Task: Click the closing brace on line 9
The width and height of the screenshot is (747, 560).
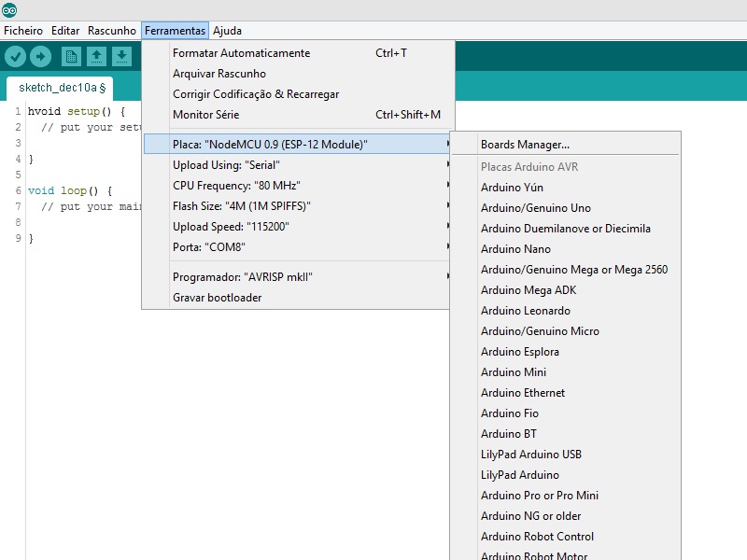Action: pos(31,238)
